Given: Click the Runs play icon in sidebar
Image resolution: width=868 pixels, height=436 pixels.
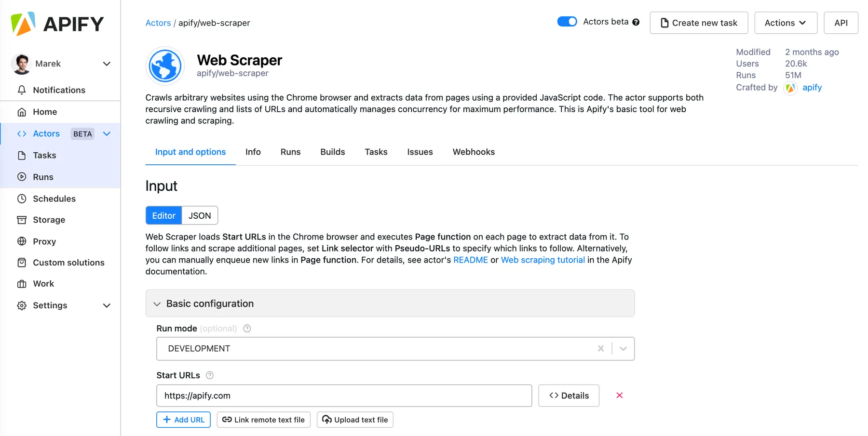Looking at the screenshot, I should click(x=22, y=177).
